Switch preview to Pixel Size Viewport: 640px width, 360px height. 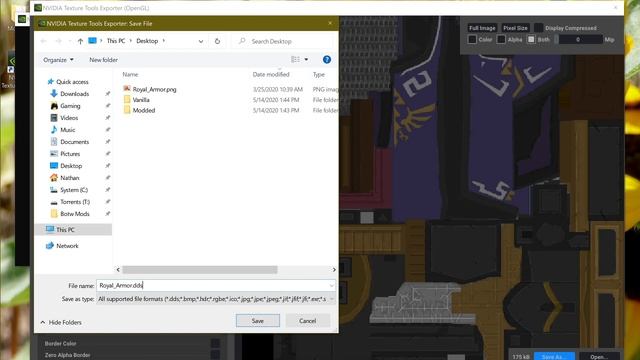click(x=515, y=28)
